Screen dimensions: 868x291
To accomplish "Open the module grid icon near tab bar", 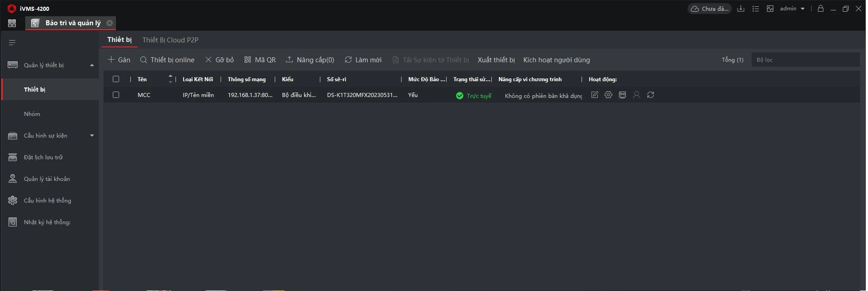I will (x=12, y=23).
